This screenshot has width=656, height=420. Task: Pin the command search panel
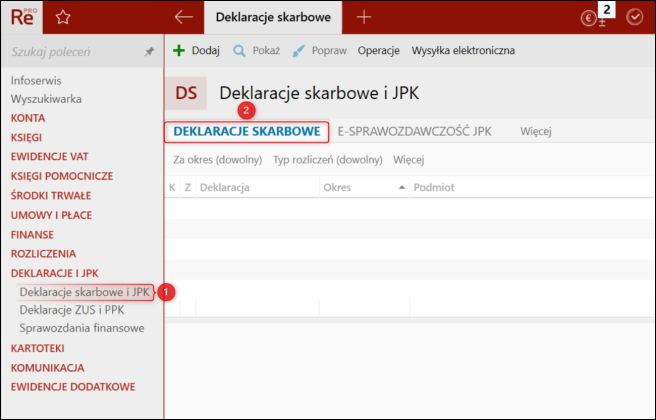point(149,52)
